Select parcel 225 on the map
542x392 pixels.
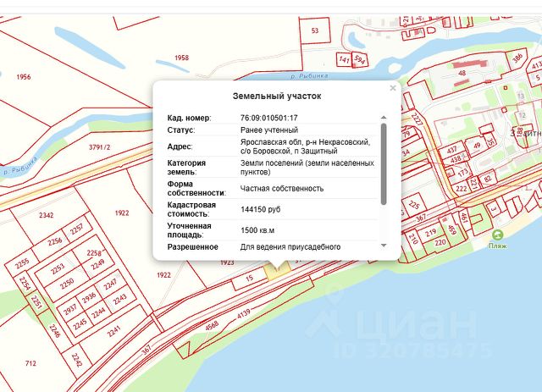[x=414, y=205]
